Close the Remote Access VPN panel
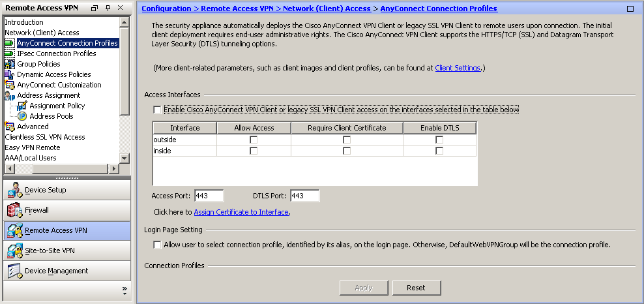The height and width of the screenshot is (304, 644). tap(121, 8)
